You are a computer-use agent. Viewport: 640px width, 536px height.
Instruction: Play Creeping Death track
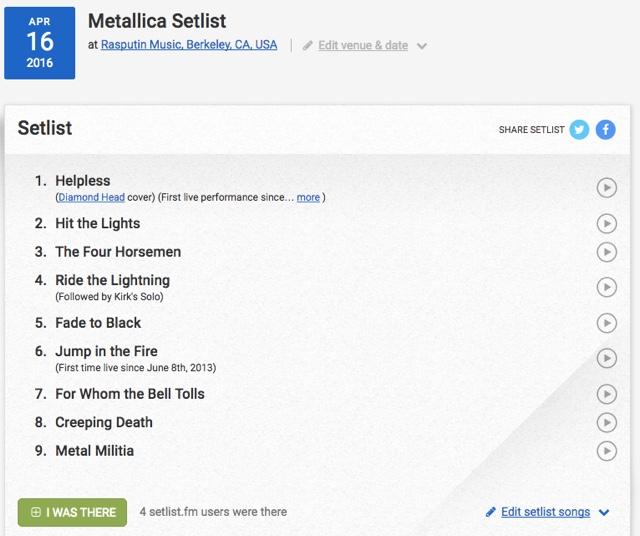(x=606, y=422)
